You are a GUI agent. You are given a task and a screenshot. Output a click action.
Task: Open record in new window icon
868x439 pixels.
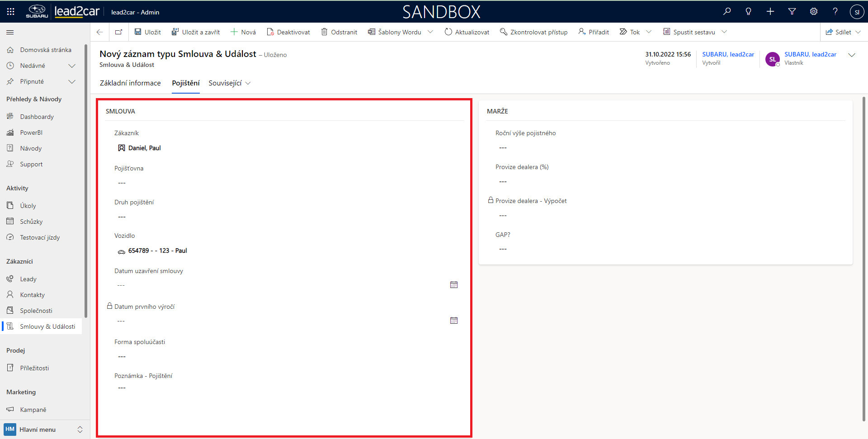[119, 32]
